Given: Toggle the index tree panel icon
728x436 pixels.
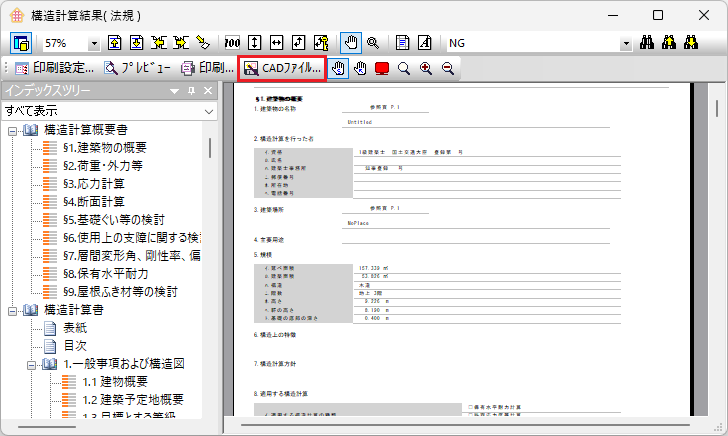Looking at the screenshot, I should 21,43.
